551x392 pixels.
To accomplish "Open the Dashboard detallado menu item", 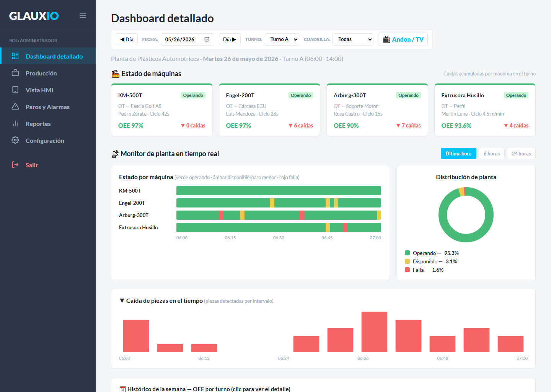I will click(x=48, y=56).
